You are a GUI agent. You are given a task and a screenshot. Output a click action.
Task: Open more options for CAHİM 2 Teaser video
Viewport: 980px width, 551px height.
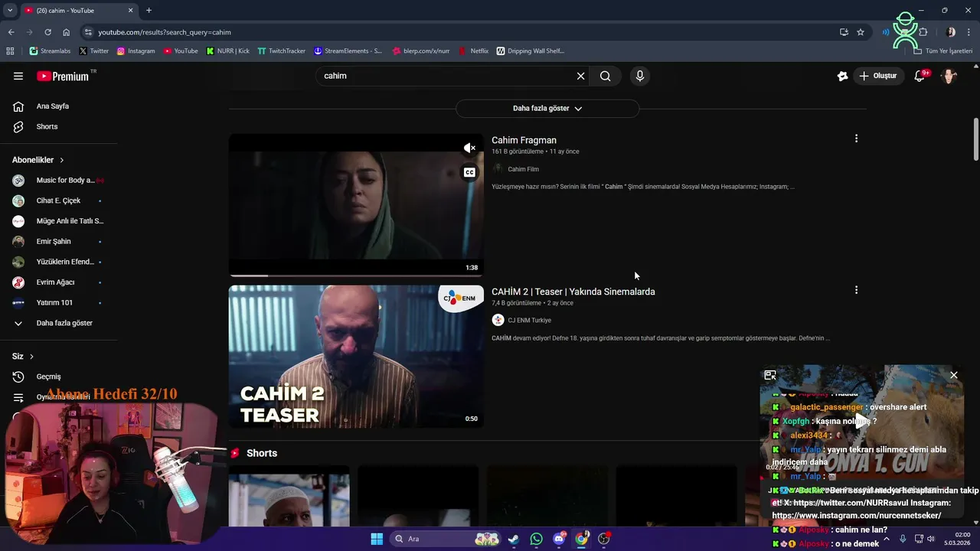pos(856,290)
